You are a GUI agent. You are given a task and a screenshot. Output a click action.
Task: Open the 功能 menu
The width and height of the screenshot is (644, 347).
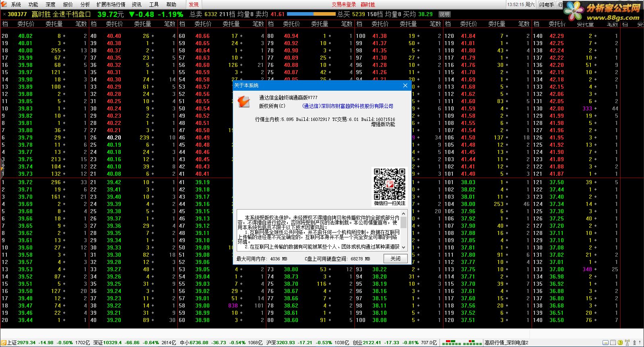[x=33, y=4]
